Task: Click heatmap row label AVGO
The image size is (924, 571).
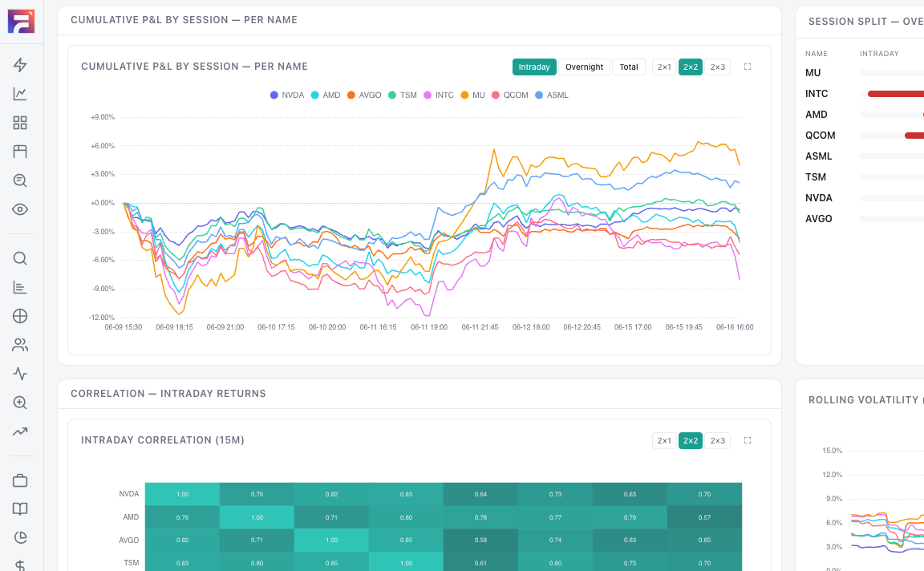Action: pyautogui.click(x=128, y=540)
